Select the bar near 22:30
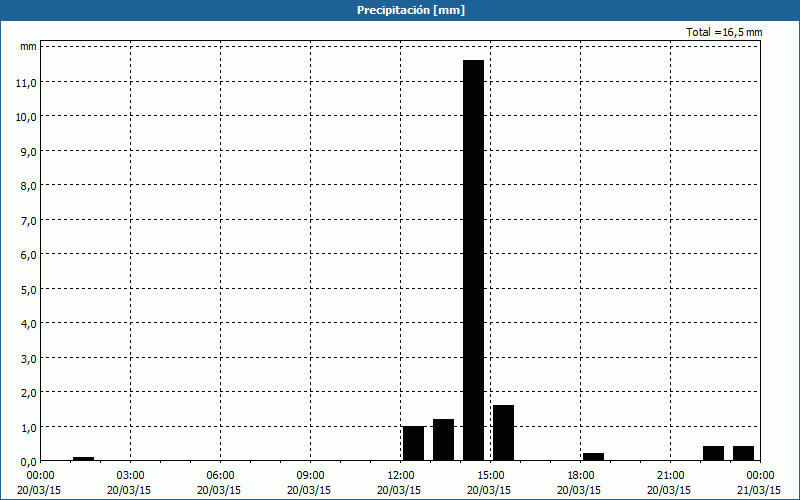 (x=713, y=453)
